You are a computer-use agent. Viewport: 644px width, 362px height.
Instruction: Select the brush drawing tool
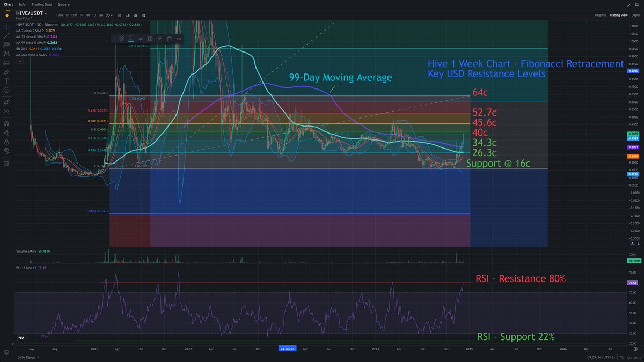click(x=7, y=72)
